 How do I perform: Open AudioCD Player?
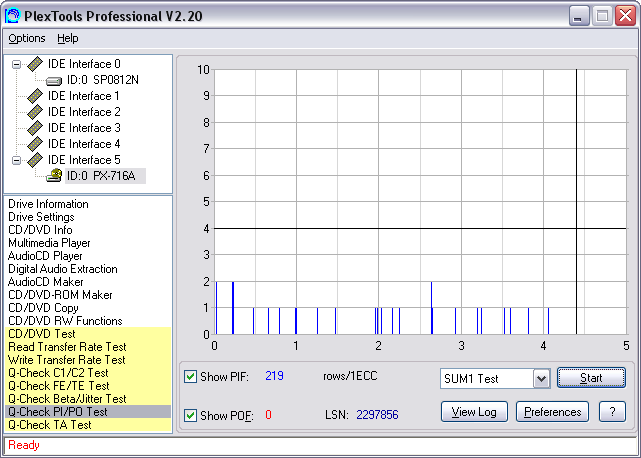[x=45, y=256]
